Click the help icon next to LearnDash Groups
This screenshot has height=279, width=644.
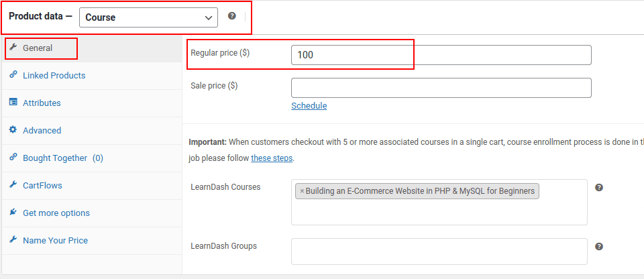tap(599, 247)
